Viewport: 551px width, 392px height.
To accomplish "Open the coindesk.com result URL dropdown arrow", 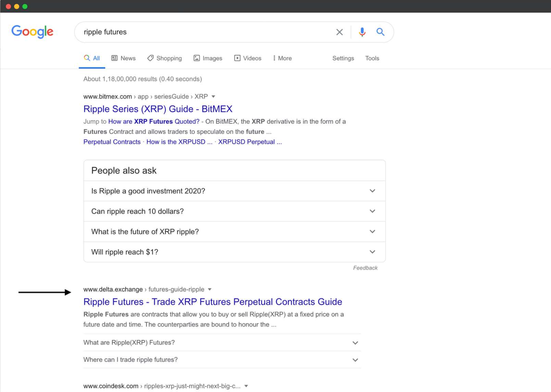I will coord(246,386).
